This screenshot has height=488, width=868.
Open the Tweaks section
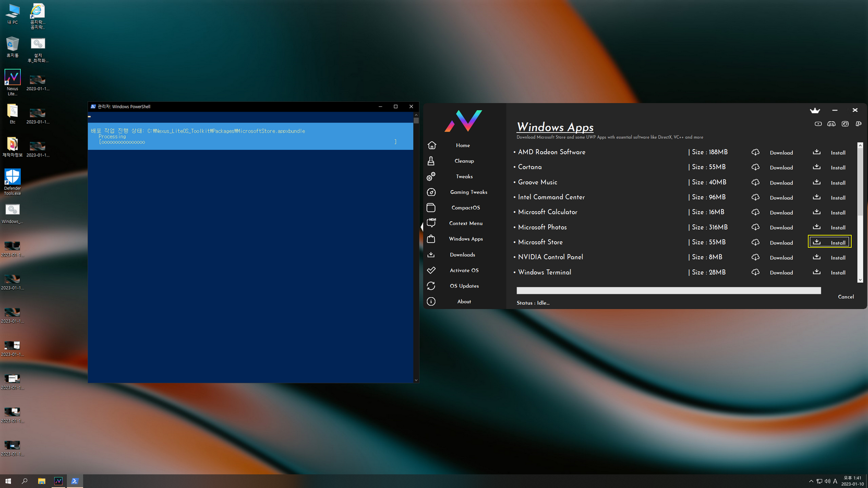464,177
